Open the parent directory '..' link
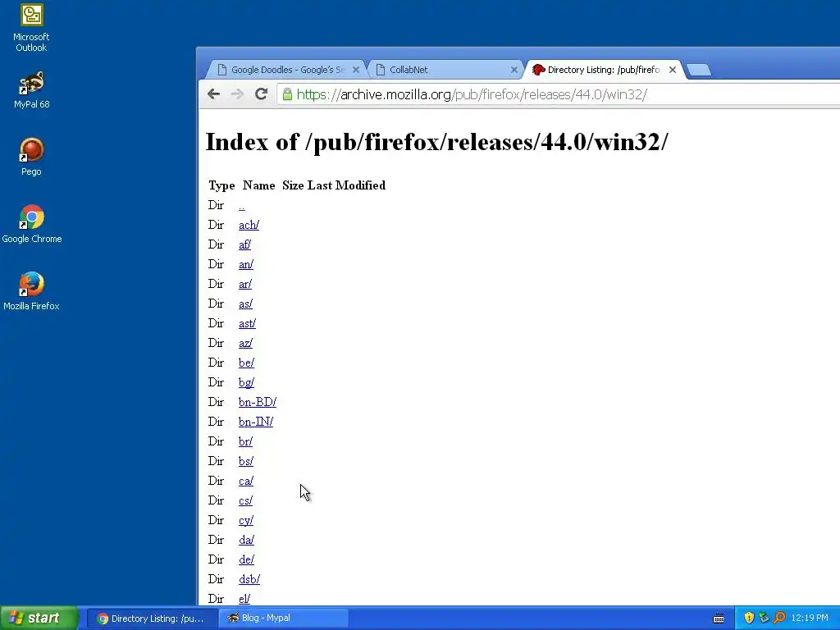The height and width of the screenshot is (630, 840). pos(242,206)
